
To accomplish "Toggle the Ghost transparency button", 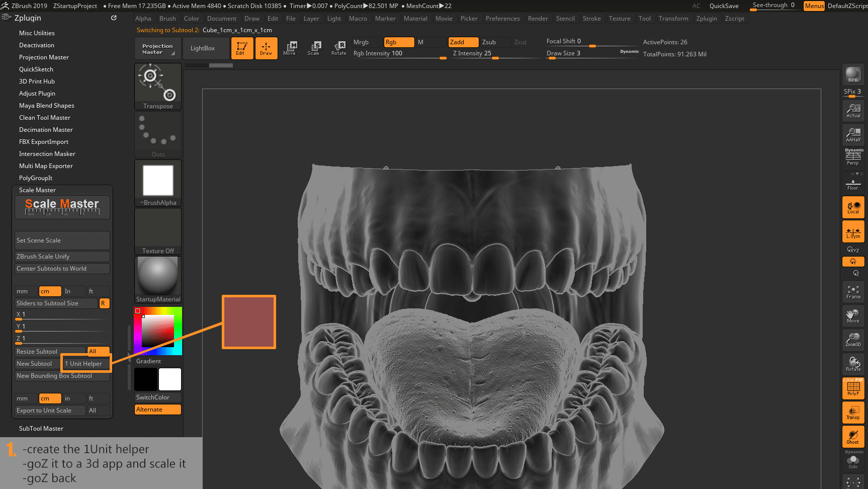I will 853,437.
